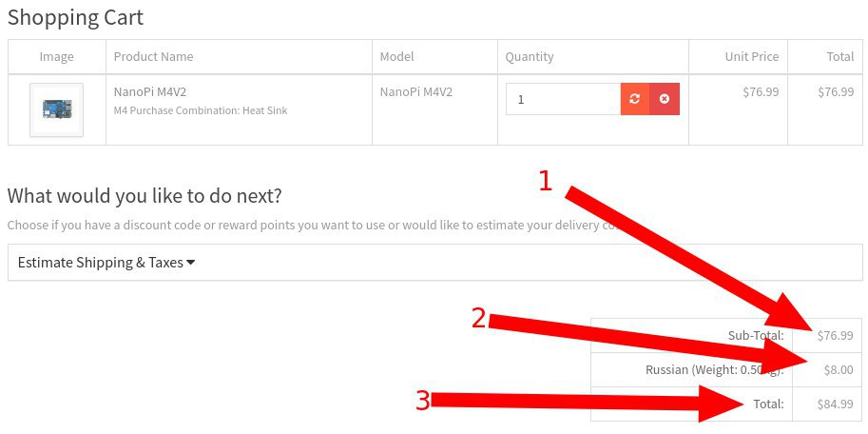
Task: Click the caret beside Estimate Shipping & Taxes
Action: click(191, 263)
